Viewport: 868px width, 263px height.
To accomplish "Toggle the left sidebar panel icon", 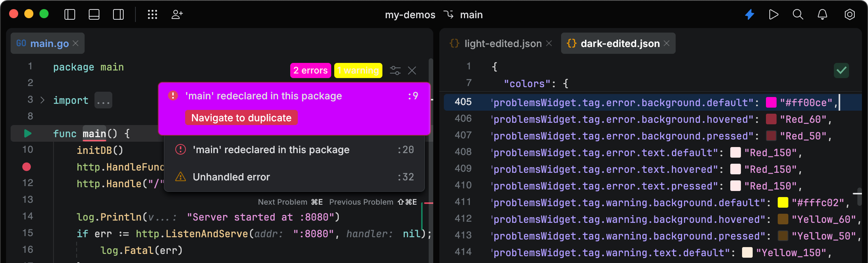I will (70, 15).
